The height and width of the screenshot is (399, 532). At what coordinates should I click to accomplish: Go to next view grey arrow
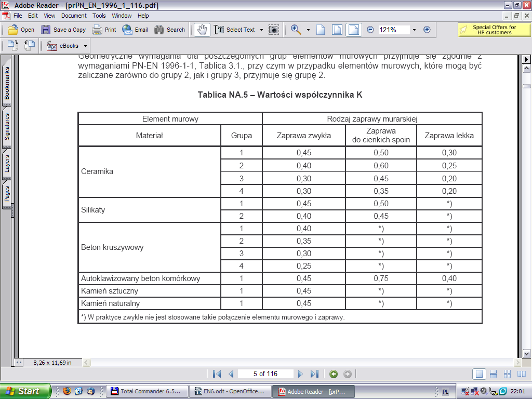[348, 374]
